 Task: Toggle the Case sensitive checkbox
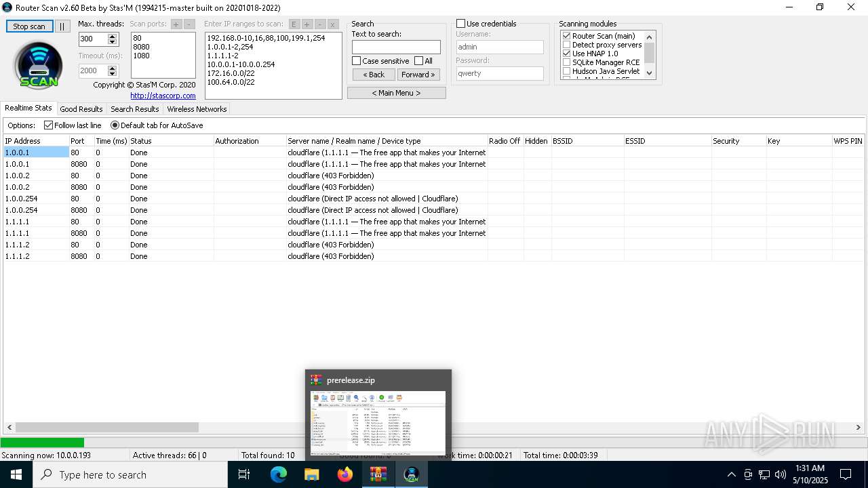356,61
